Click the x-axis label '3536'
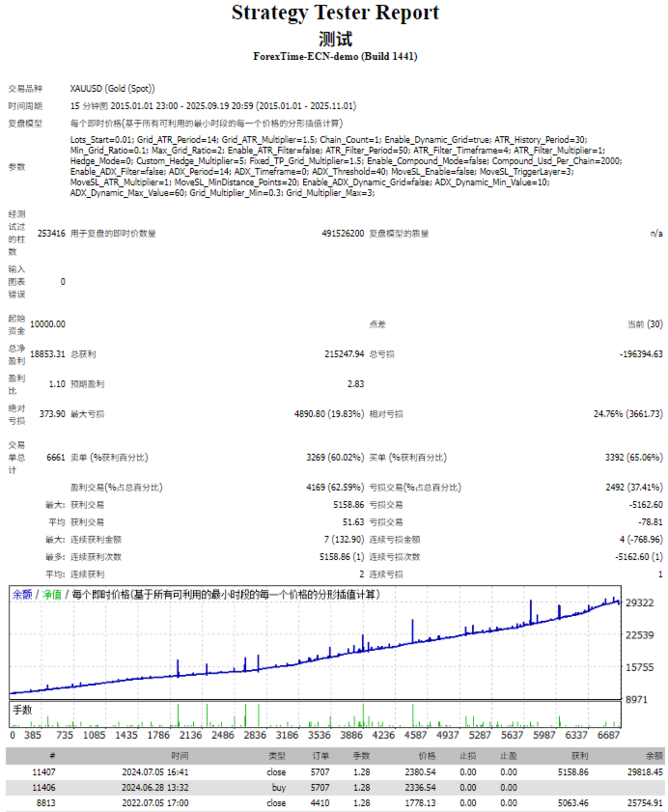Screen dimensions: 668x812 coord(319,736)
